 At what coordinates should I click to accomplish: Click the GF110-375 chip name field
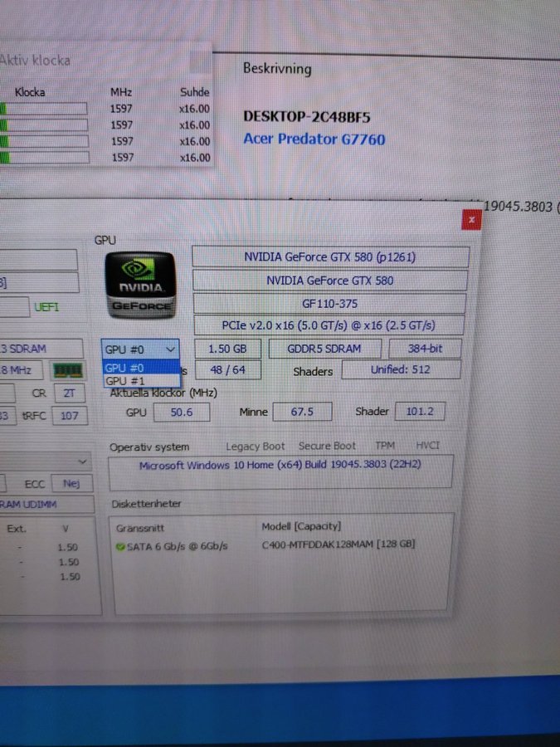click(329, 304)
